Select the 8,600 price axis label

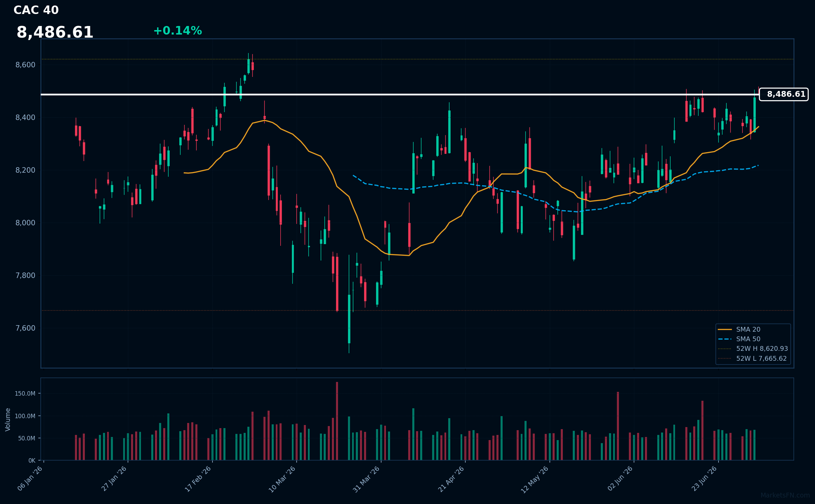[x=25, y=65]
